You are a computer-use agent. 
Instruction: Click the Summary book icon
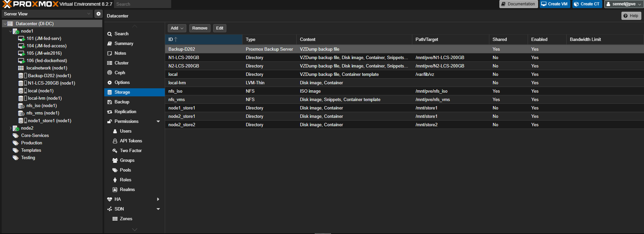[110, 44]
